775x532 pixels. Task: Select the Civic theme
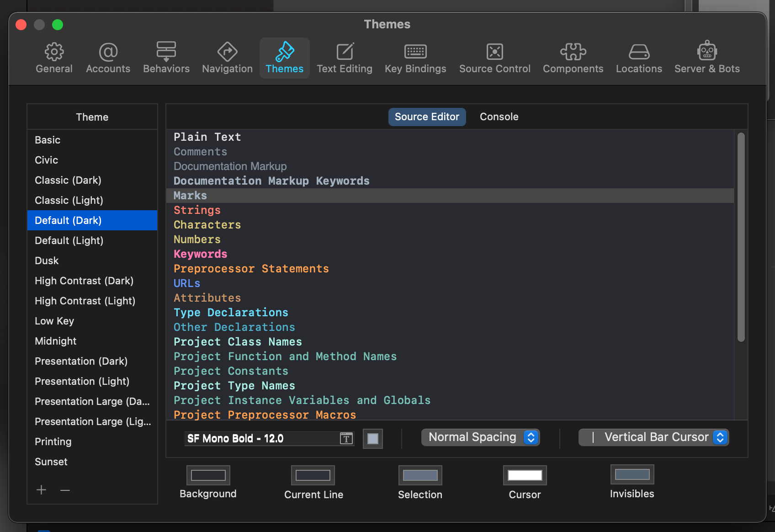tap(92, 160)
